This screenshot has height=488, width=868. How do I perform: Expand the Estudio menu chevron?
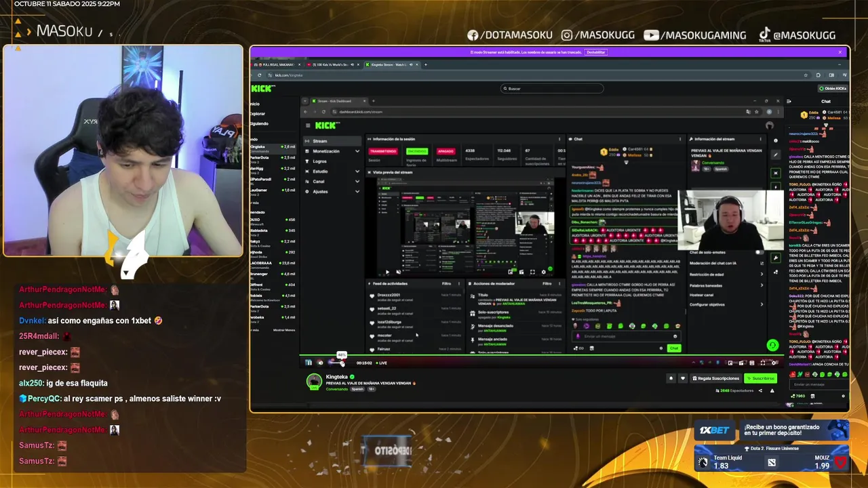(x=357, y=171)
